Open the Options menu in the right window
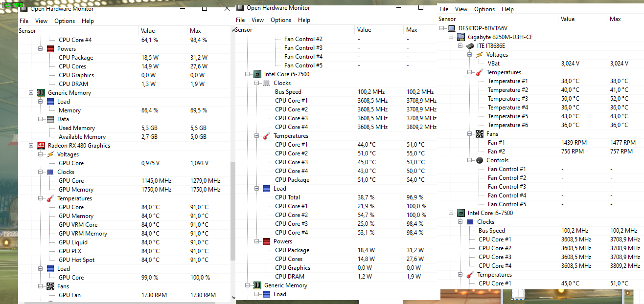This screenshot has width=644, height=304. (484, 9)
